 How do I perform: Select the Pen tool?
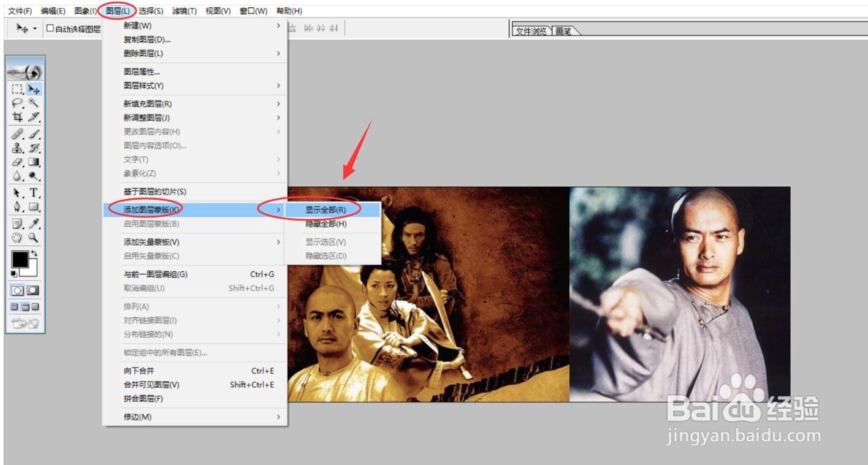17,207
